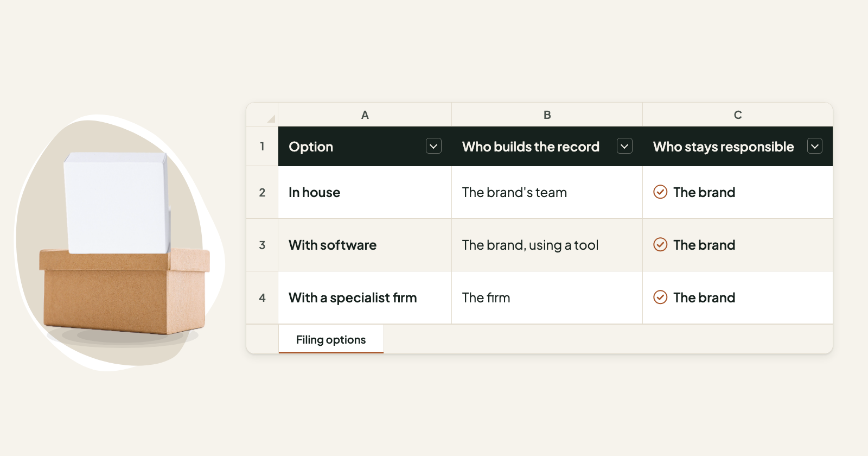This screenshot has width=868, height=456.
Task: Select row 3 header number
Action: click(262, 245)
